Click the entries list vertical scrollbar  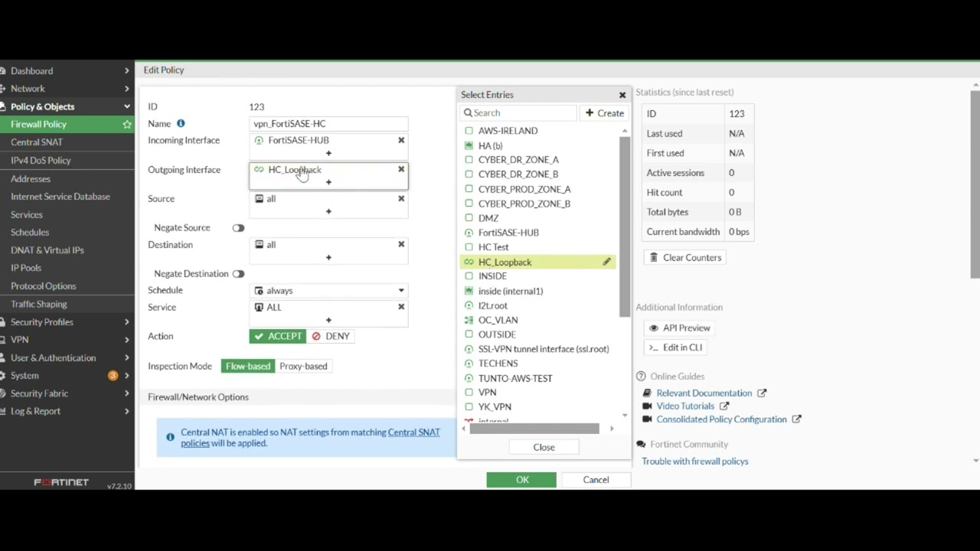625,227
